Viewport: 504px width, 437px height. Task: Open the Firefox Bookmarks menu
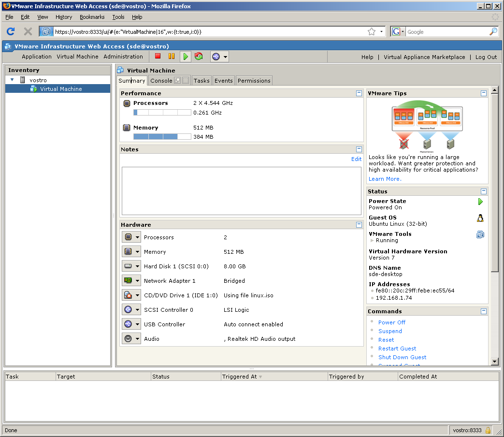click(x=92, y=17)
